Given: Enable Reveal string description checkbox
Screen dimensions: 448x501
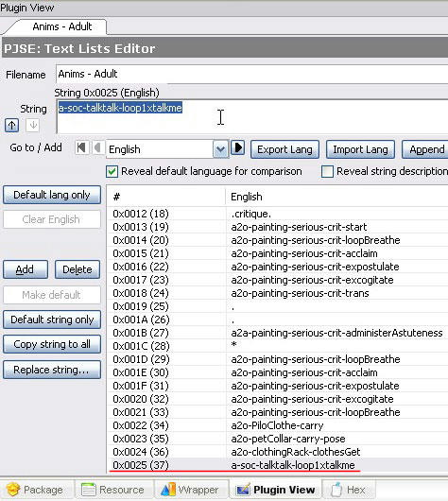Looking at the screenshot, I should (x=327, y=172).
